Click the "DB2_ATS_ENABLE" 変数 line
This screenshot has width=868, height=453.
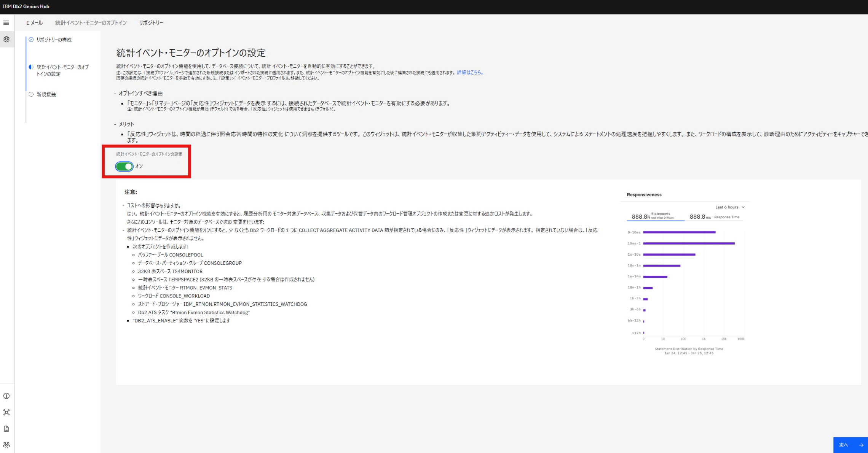(x=181, y=321)
